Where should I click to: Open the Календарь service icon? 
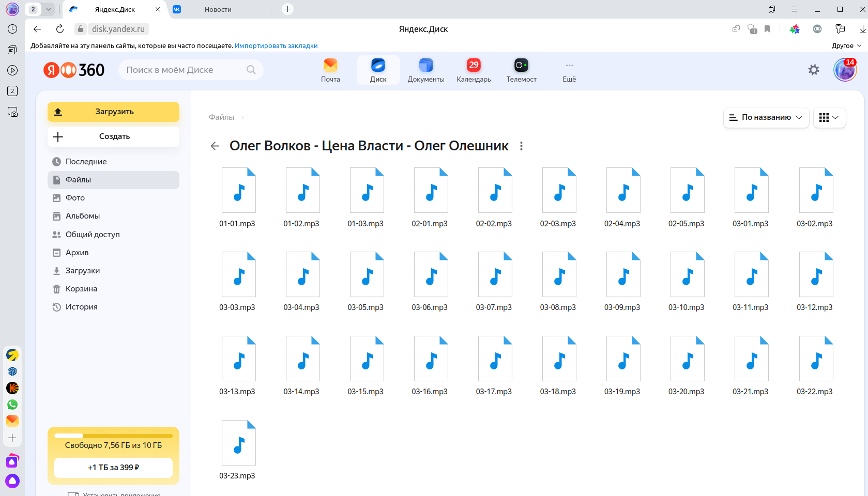tap(474, 70)
